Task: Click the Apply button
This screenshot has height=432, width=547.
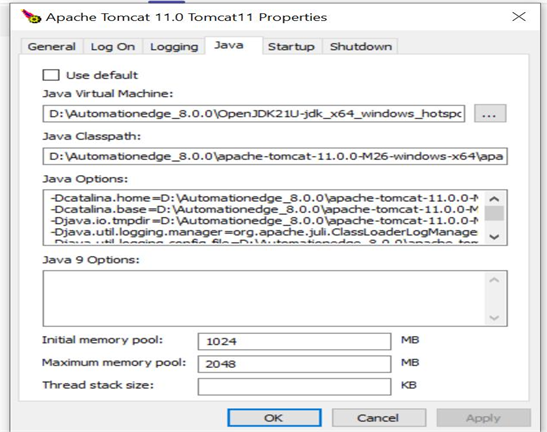Action: (x=484, y=418)
